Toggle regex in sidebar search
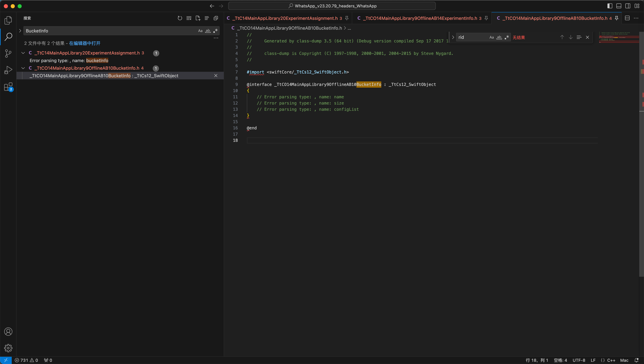The width and height of the screenshot is (644, 364). coord(215,31)
